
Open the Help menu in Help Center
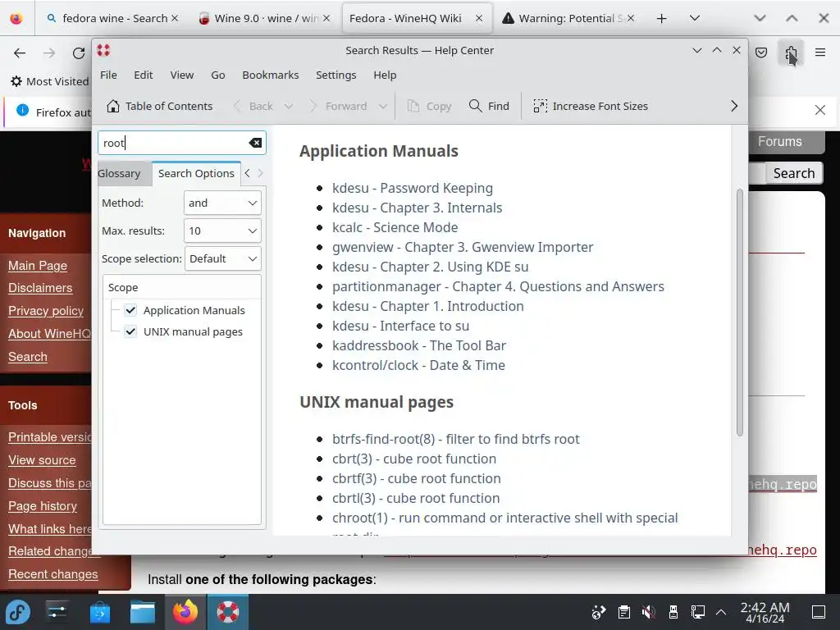point(385,75)
